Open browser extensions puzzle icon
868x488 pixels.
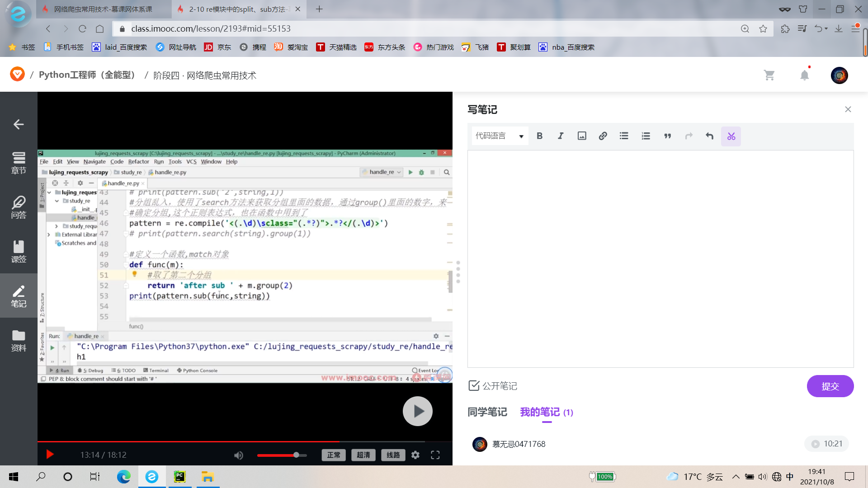click(x=785, y=28)
